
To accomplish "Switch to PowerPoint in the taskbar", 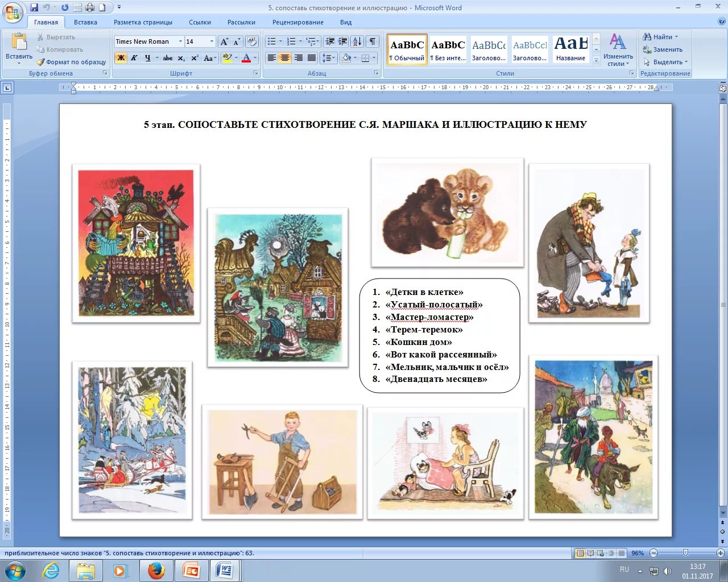I will coord(191,570).
